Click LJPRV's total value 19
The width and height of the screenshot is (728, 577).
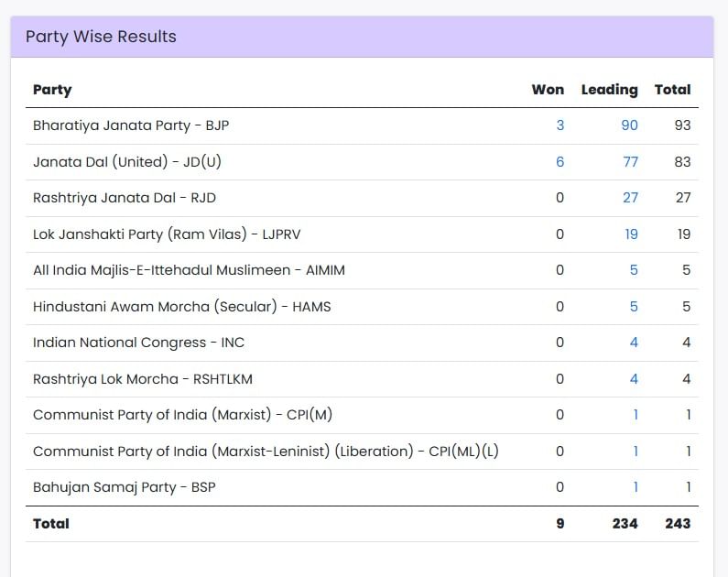click(684, 234)
